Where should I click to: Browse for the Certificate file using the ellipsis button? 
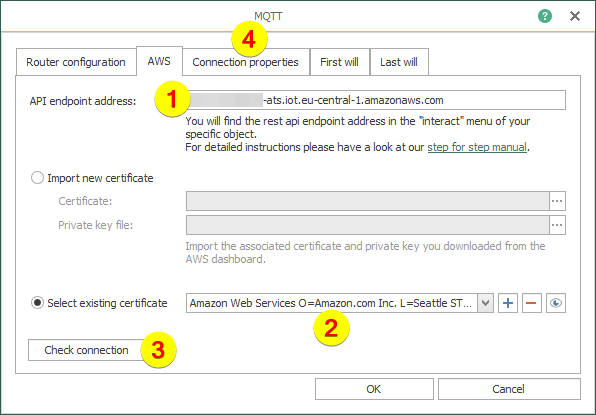tap(557, 201)
